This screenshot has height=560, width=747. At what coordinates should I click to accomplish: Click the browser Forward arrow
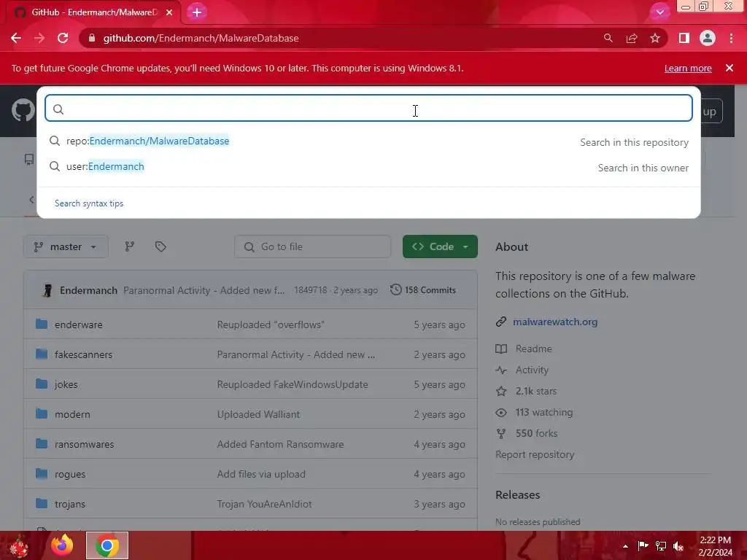39,38
